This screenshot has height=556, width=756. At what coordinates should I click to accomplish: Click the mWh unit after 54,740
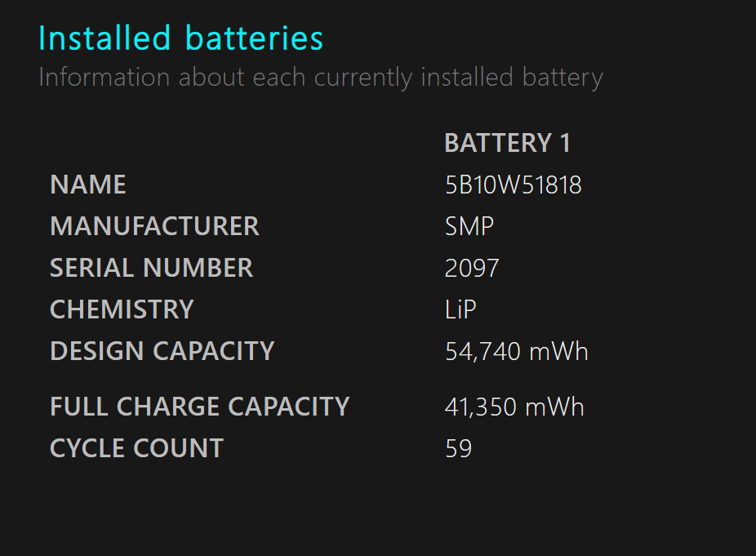[x=558, y=351]
